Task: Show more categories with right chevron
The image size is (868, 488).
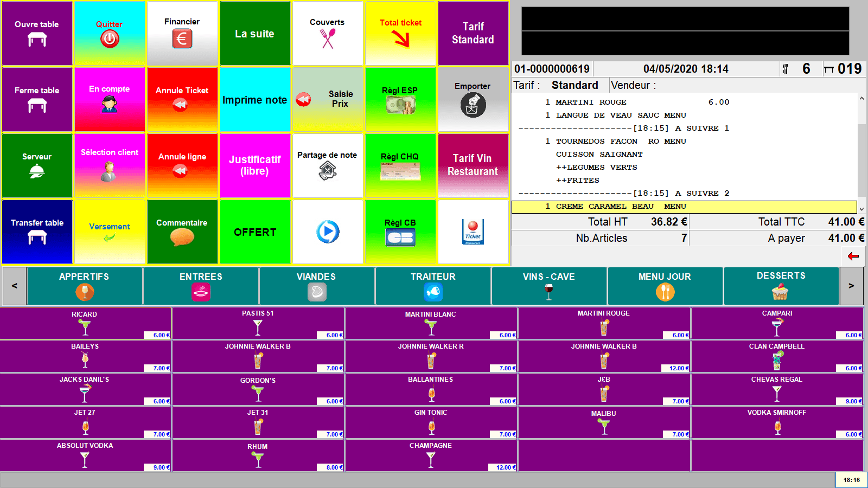Action: pyautogui.click(x=852, y=286)
